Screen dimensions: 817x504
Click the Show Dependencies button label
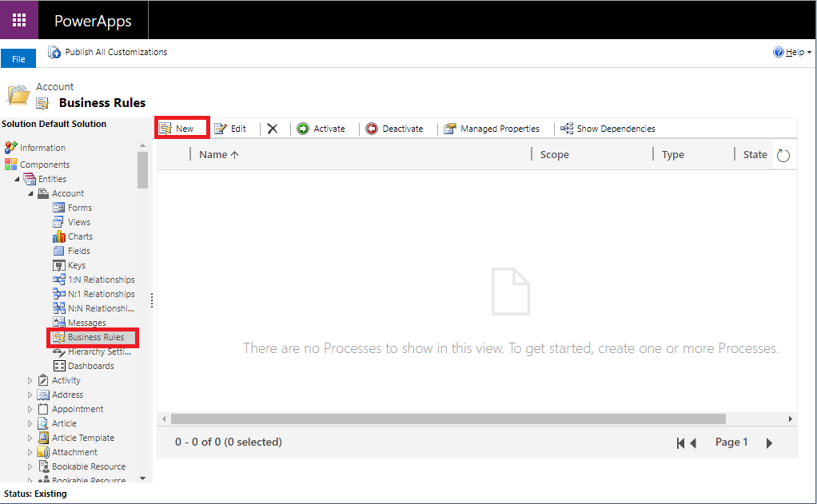pyautogui.click(x=616, y=129)
